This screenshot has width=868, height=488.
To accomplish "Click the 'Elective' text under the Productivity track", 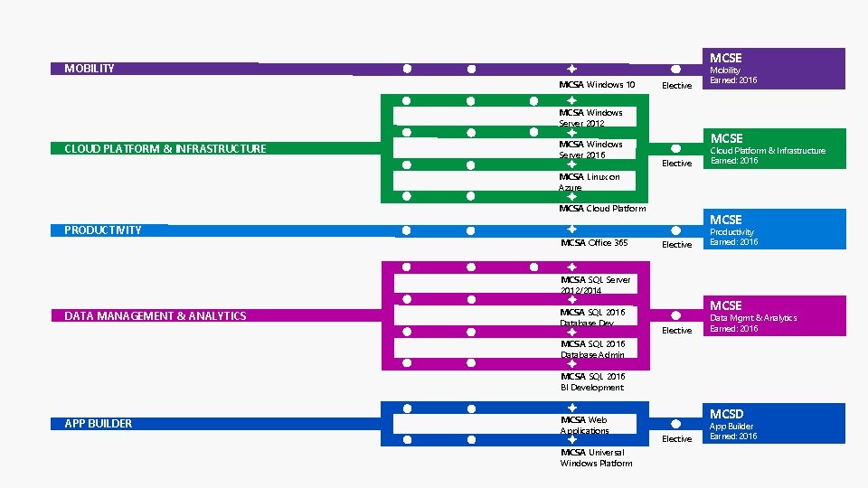I will 677,245.
